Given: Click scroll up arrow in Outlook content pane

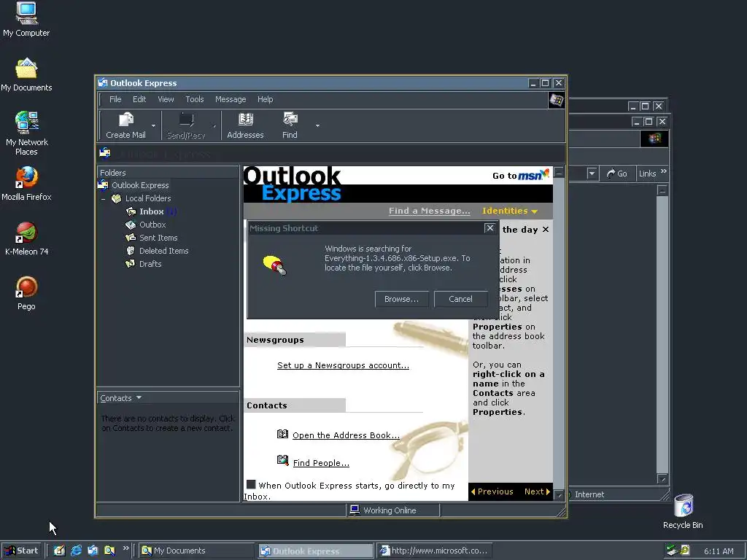Looking at the screenshot, I should [x=560, y=172].
